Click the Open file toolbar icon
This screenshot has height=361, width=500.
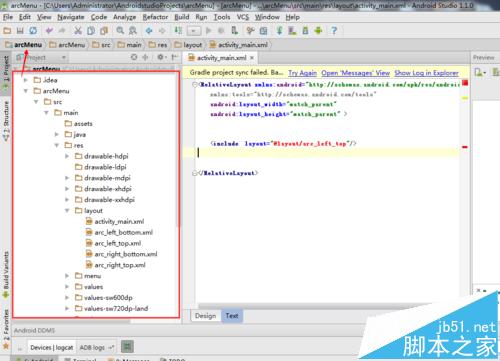click(7, 31)
